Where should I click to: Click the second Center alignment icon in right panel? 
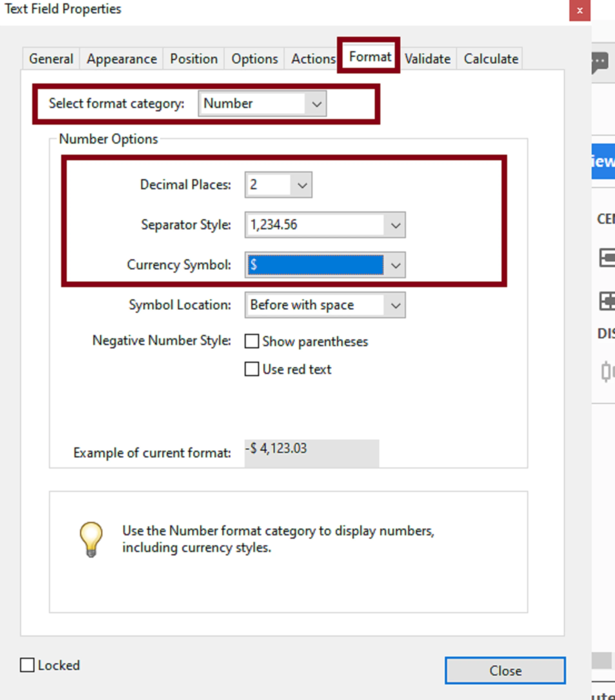coord(607,301)
